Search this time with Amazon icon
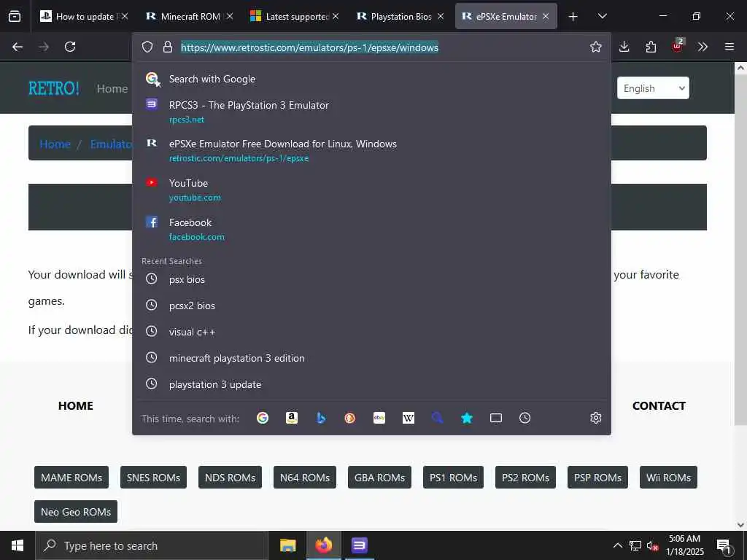The image size is (747, 560). tap(292, 418)
